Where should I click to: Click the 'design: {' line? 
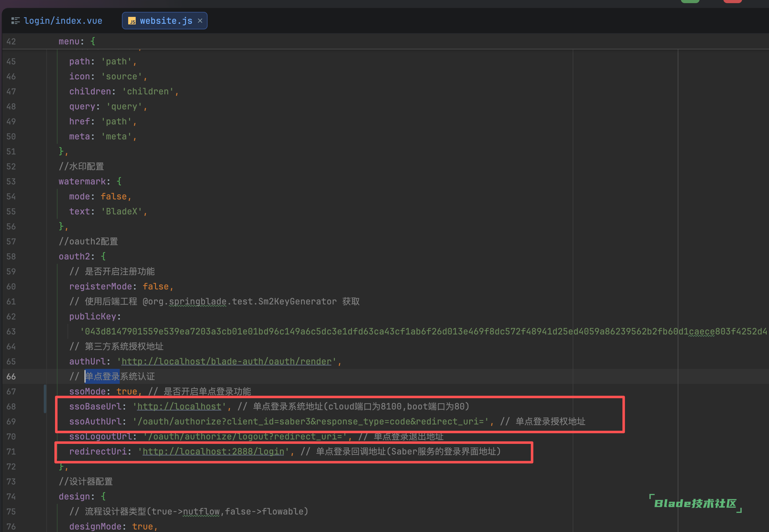point(82,496)
